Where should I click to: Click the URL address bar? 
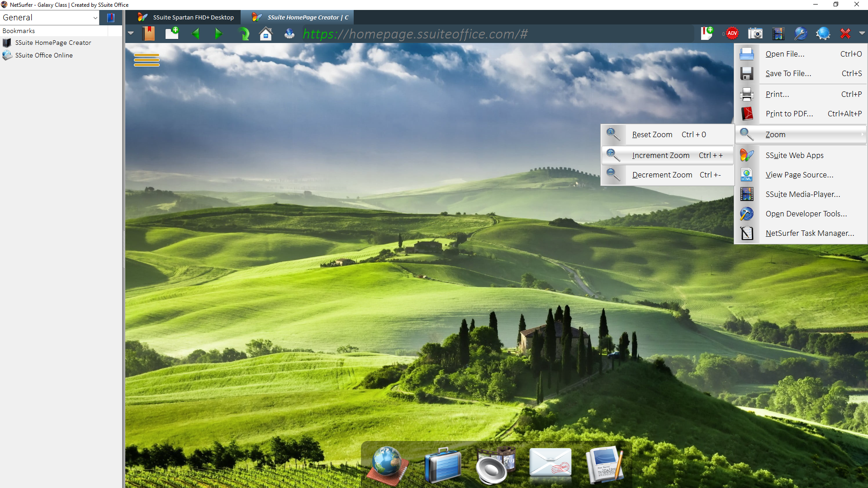452,34
